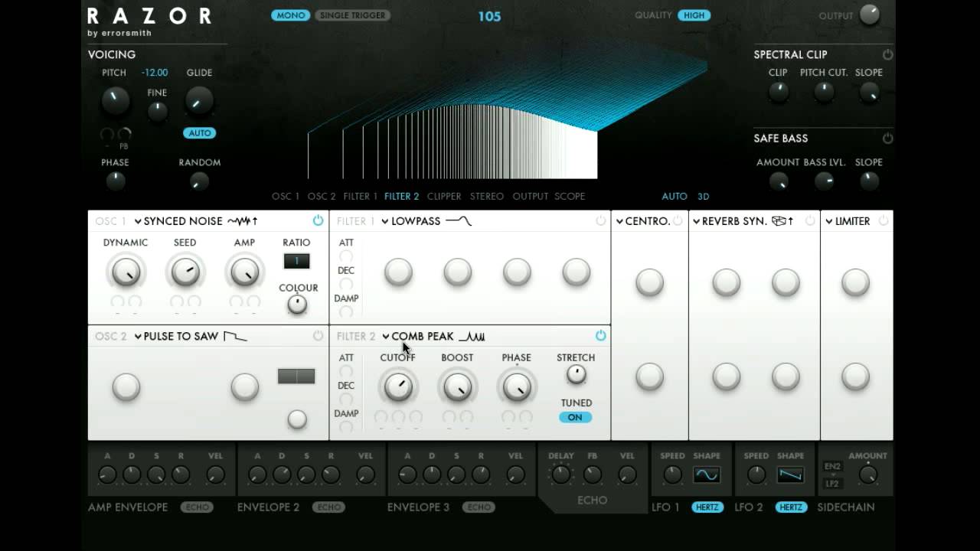Toggle OSC 1 power icon
Viewport: 980px width, 551px height.
coord(318,221)
